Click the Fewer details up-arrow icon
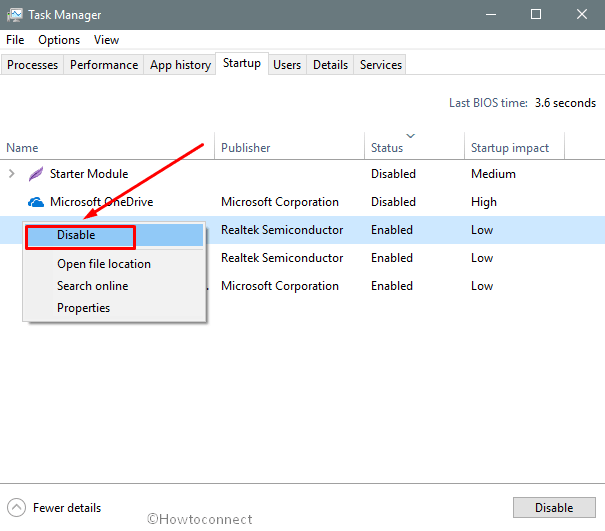Image resolution: width=605 pixels, height=531 pixels. (x=16, y=507)
